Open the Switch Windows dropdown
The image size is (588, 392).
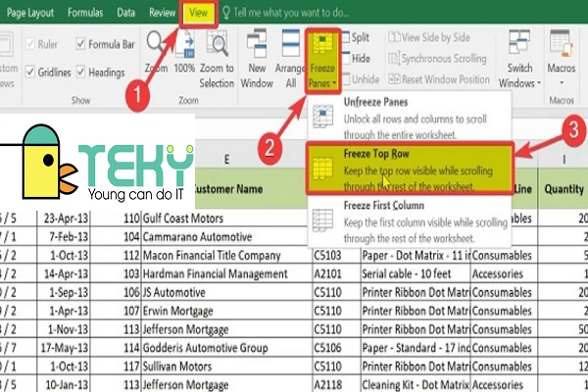519,59
